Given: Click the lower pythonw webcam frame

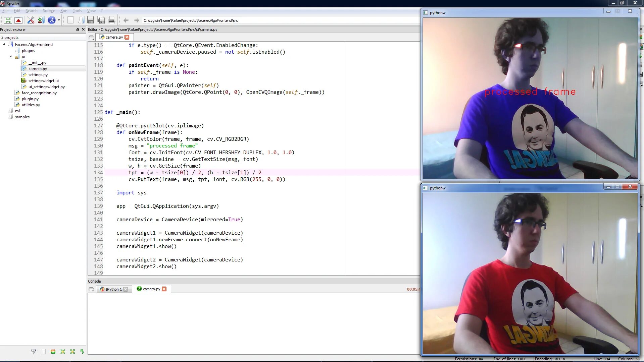Looking at the screenshot, I should 530,274.
